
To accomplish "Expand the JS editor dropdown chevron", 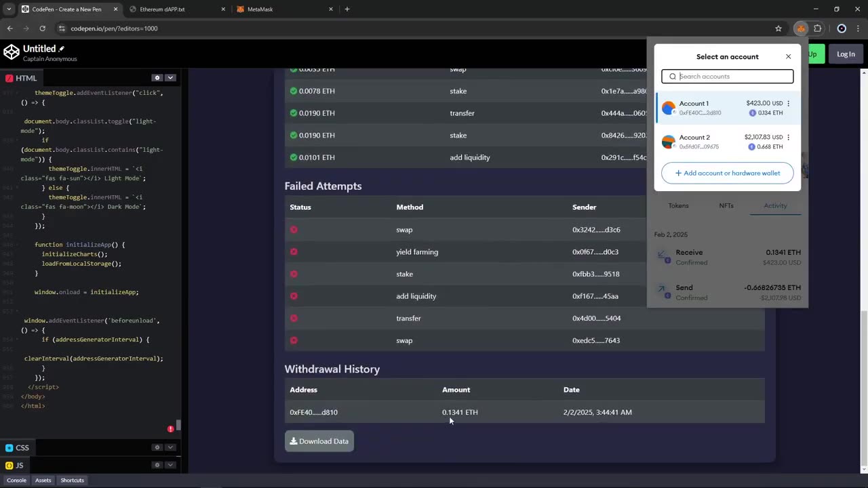I will tap(170, 465).
